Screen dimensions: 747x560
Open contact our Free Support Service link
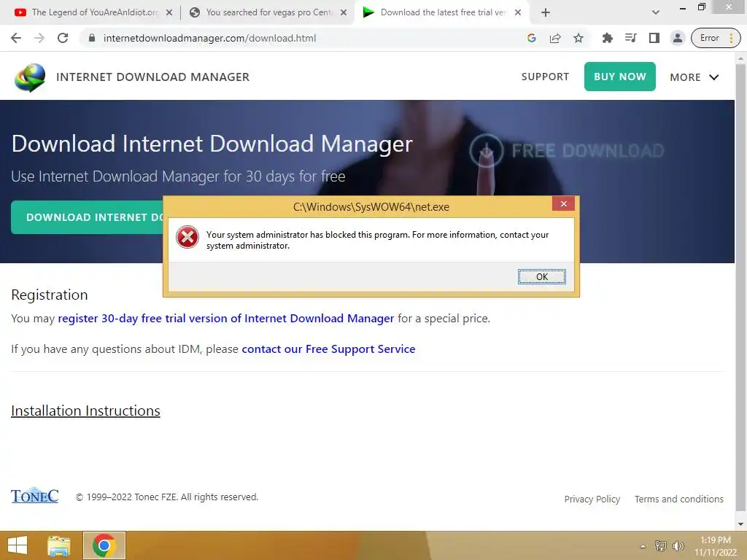(x=328, y=349)
